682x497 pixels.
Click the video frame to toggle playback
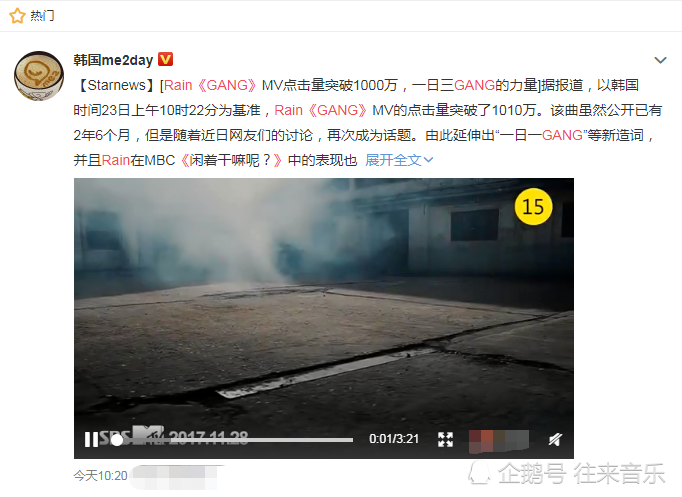324,304
